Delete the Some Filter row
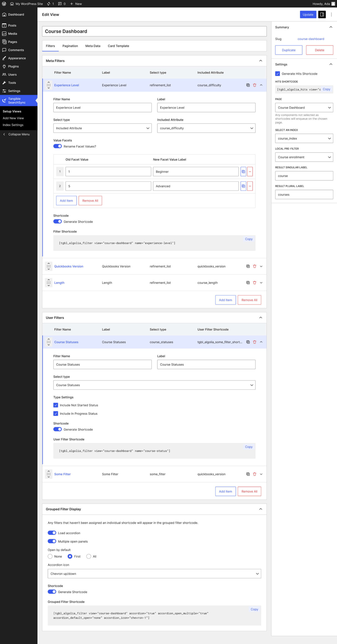The width and height of the screenshot is (337, 644). click(x=254, y=474)
